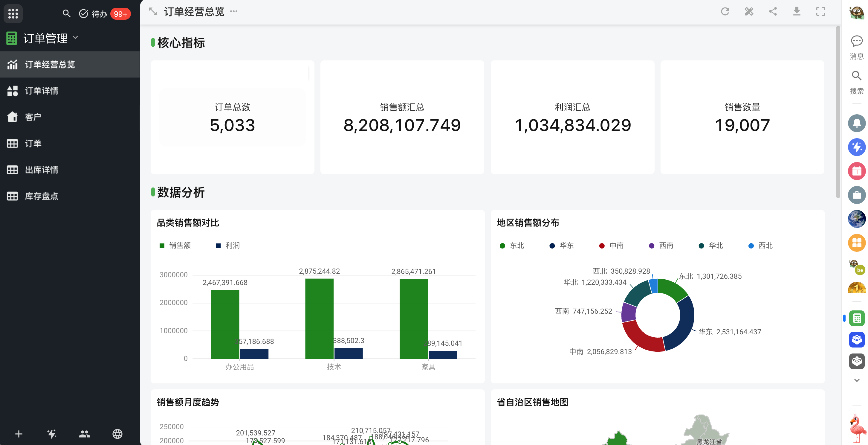Click the globe icon at sidebar bottom
Viewport: 868px width, 445px height.
[117, 434]
